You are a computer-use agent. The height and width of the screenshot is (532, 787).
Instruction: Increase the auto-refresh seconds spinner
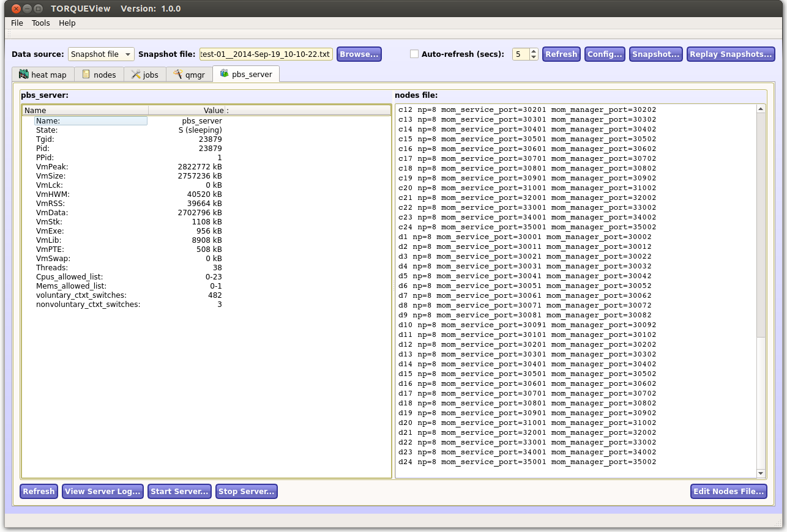coord(534,51)
